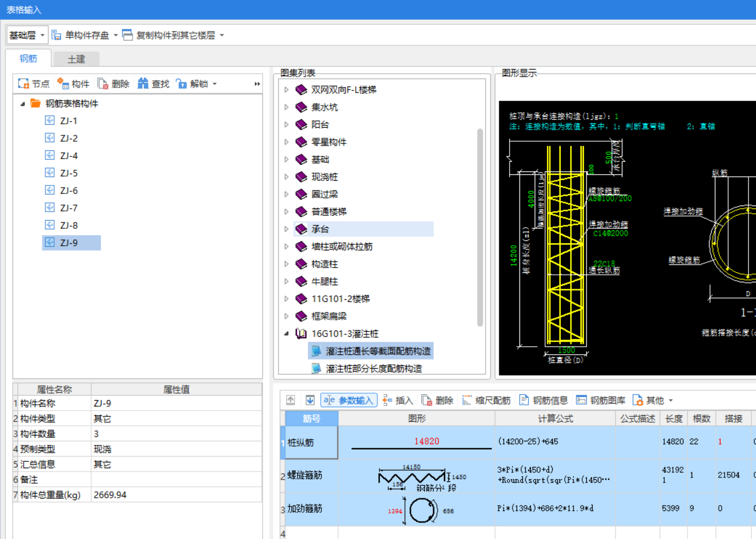Click the 单构件存盘 save icon
Viewport: 756px width, 539px height.
tap(57, 35)
